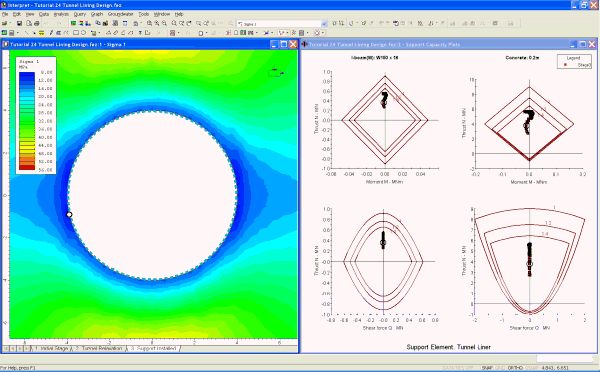Viewport: 600px width, 372px height.
Task: Click the Open file folder icon
Action: 5,23
